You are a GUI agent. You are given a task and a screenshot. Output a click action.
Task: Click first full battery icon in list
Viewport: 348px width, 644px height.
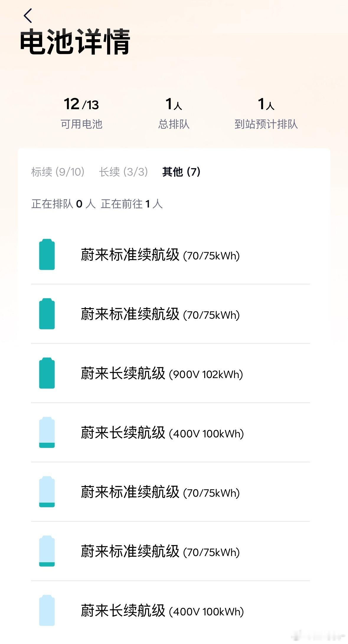[x=47, y=254]
